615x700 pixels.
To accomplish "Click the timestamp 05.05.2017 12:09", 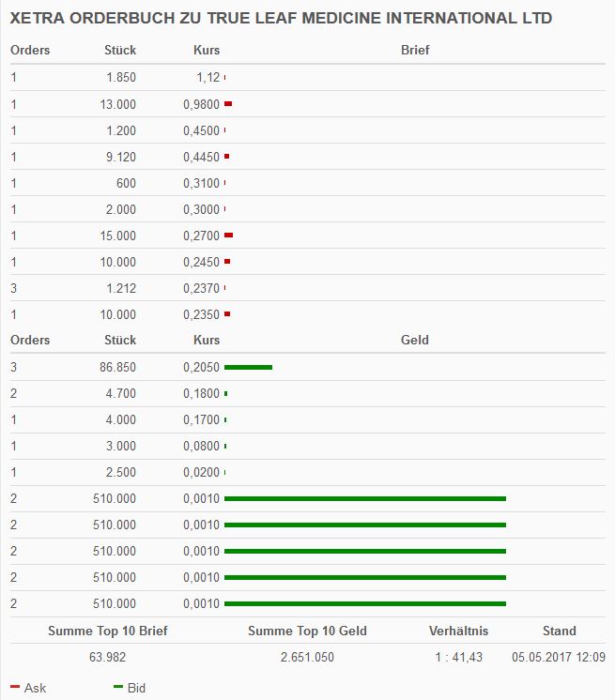I will [559, 658].
